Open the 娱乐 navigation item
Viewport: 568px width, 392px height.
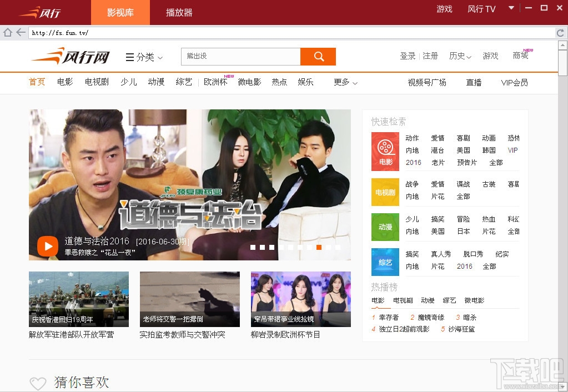[x=305, y=82]
